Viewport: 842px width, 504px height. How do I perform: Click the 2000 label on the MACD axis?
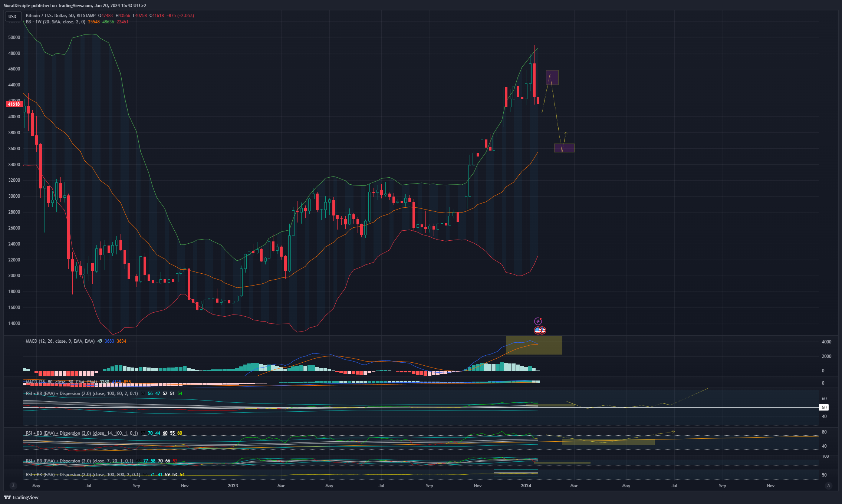coord(826,356)
